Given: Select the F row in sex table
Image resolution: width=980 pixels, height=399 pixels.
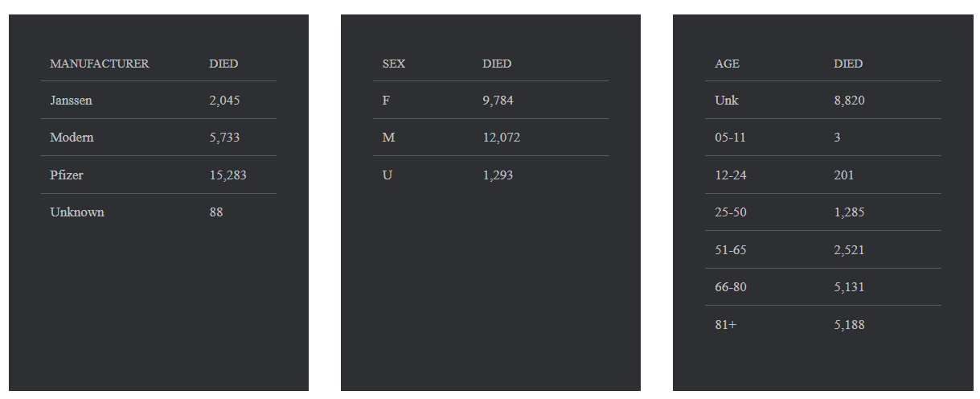Looking at the screenshot, I should coord(386,101).
